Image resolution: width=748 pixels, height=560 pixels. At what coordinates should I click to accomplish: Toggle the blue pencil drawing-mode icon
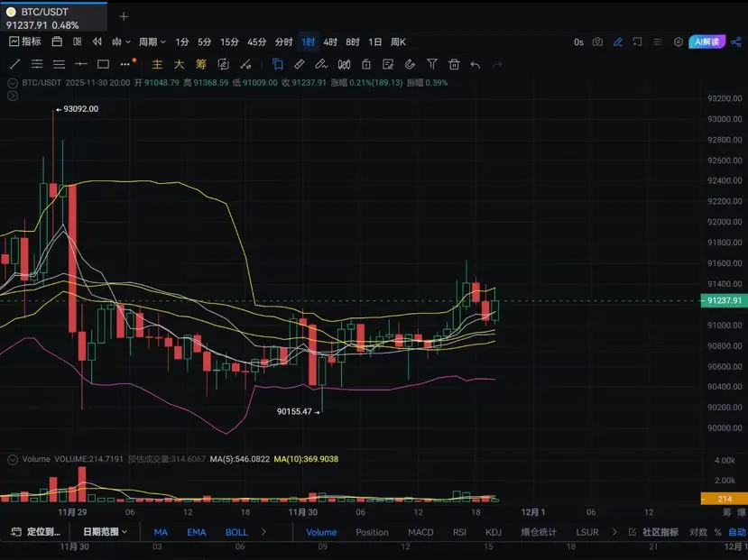pos(618,42)
